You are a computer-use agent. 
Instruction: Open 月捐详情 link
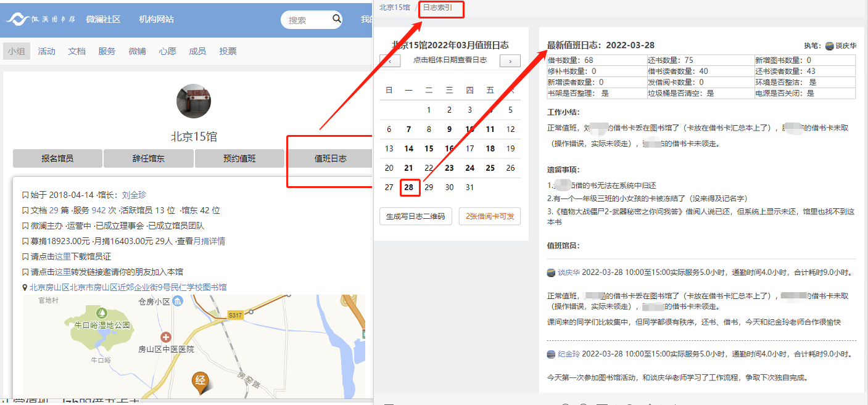(x=209, y=241)
